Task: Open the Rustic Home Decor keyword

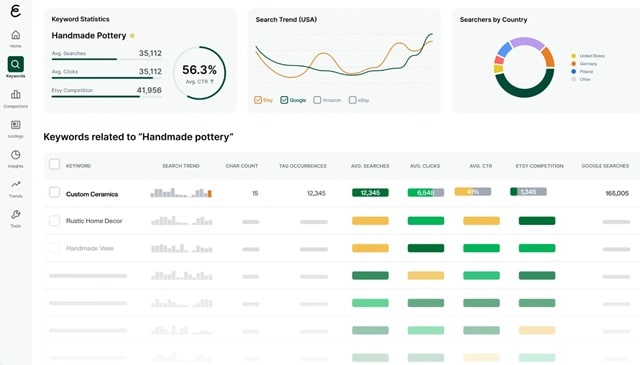Action: [x=94, y=221]
